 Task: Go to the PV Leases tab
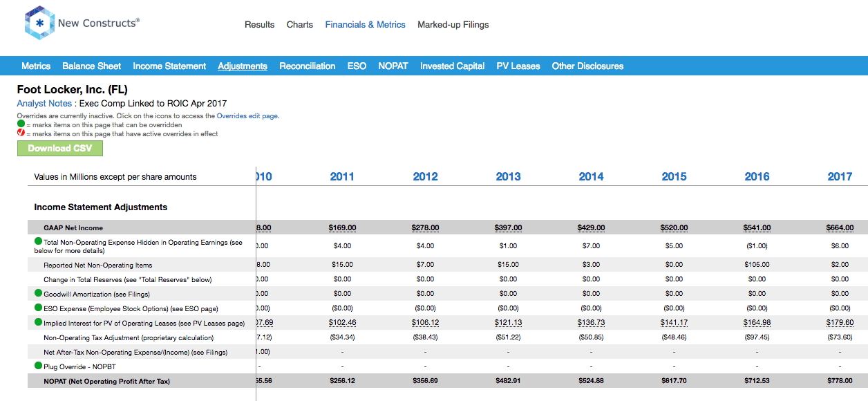click(518, 66)
